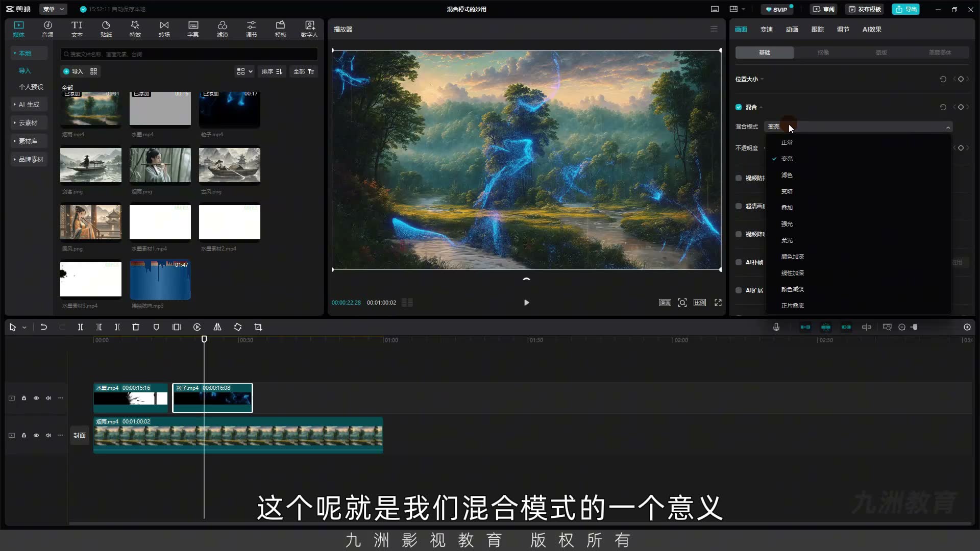980x551 pixels.
Task: Click the reset icon beside 混合 section
Action: pyautogui.click(x=943, y=107)
